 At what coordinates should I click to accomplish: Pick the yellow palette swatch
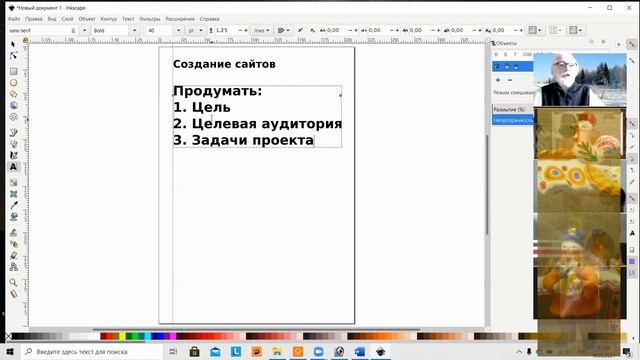point(122,336)
